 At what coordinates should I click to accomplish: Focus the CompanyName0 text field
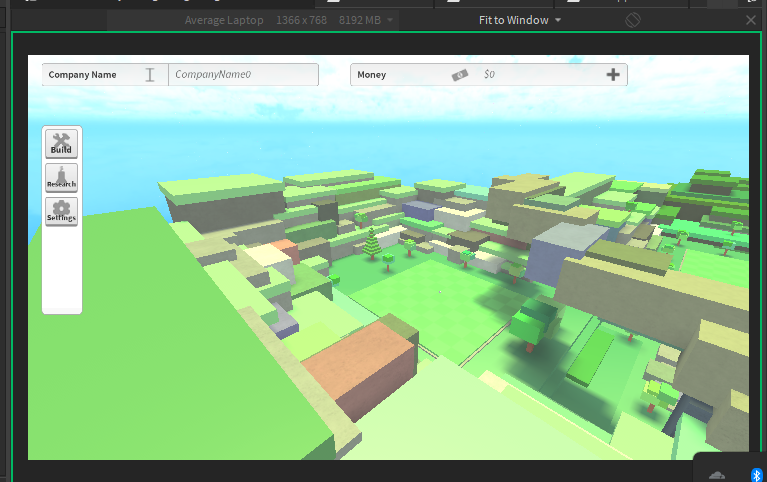click(244, 74)
